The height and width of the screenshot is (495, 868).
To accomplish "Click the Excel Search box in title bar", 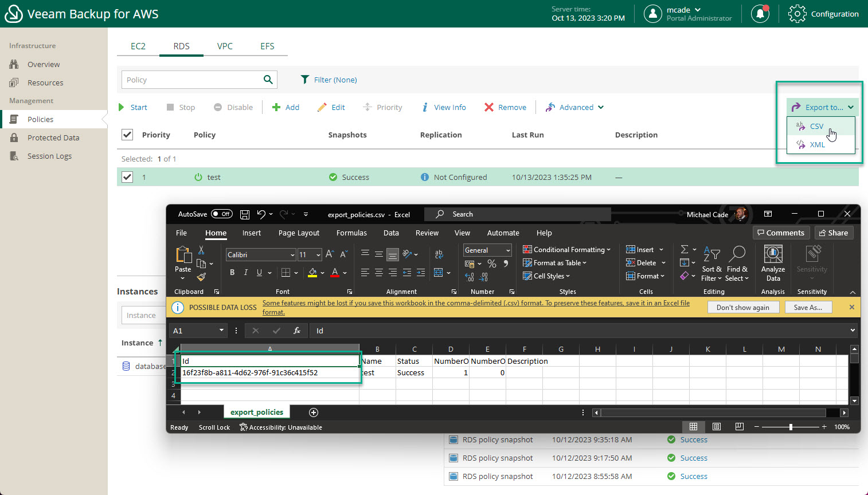I will (517, 214).
